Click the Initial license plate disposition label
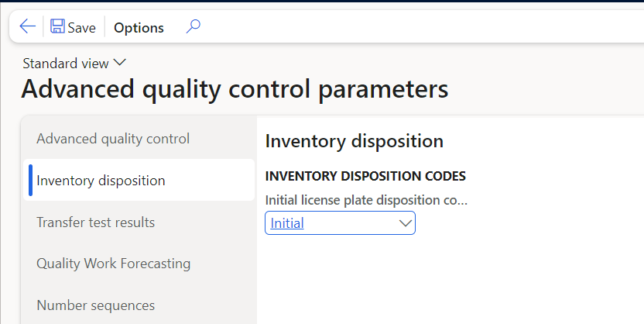 point(366,200)
